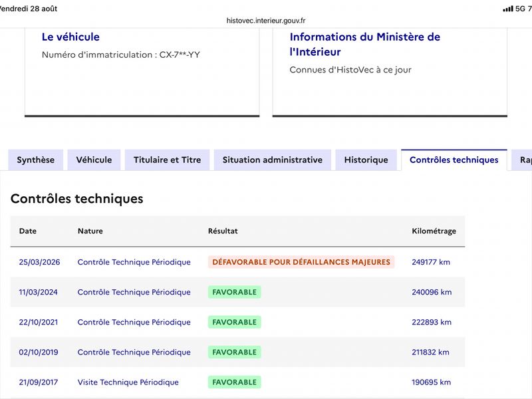
Task: Click Visite Technique Périodique in 2017 row
Action: pos(128,382)
